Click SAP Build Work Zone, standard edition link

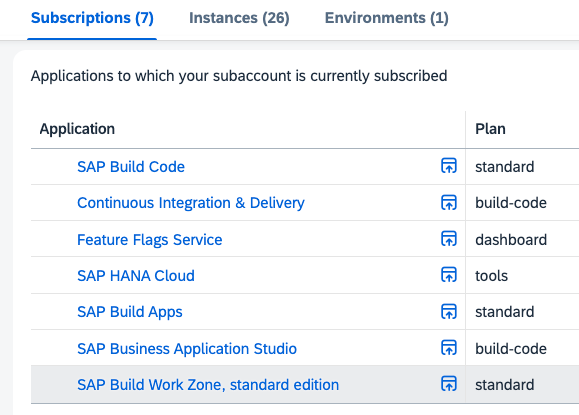208,385
